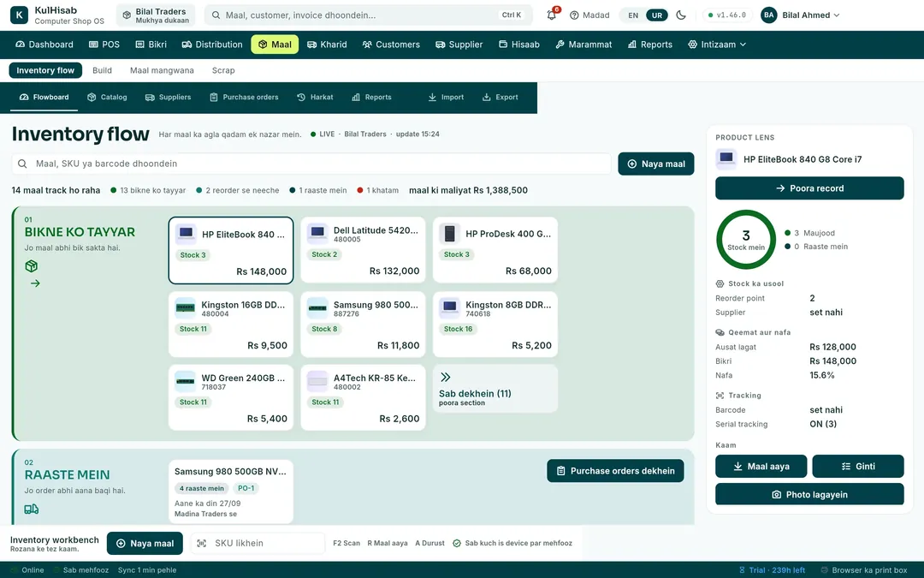Click the stock mein ring gauge
924x578 pixels.
click(x=745, y=240)
